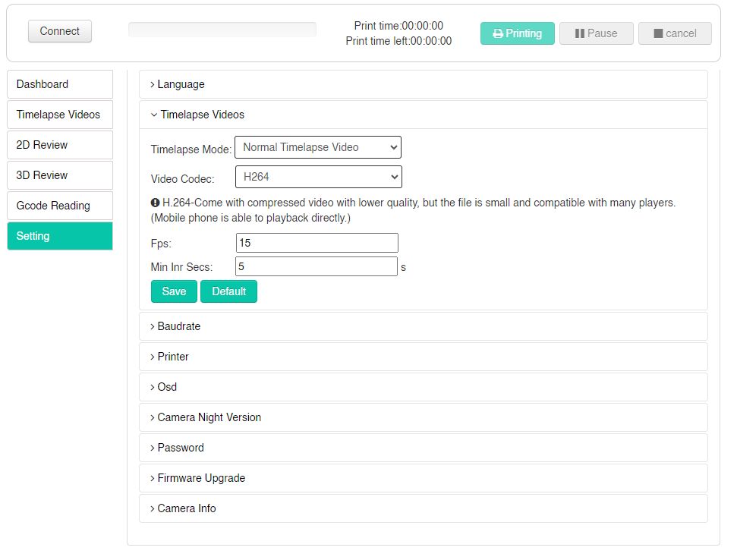
Task: Open the 2D Review page
Action: point(60,145)
